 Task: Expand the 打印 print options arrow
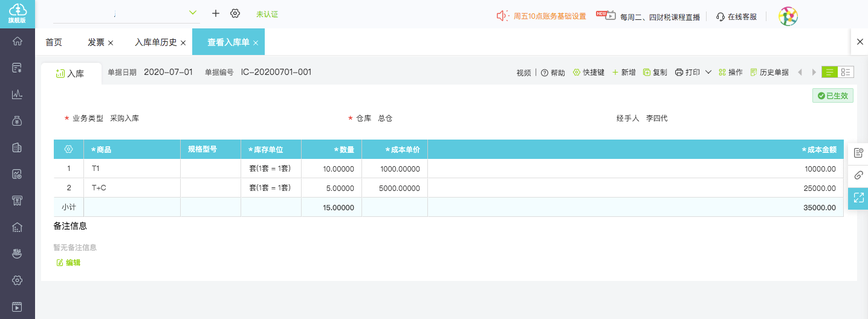click(x=708, y=72)
